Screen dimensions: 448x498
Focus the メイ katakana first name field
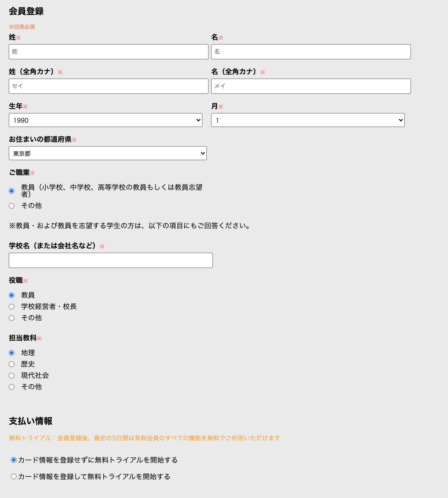tap(311, 86)
